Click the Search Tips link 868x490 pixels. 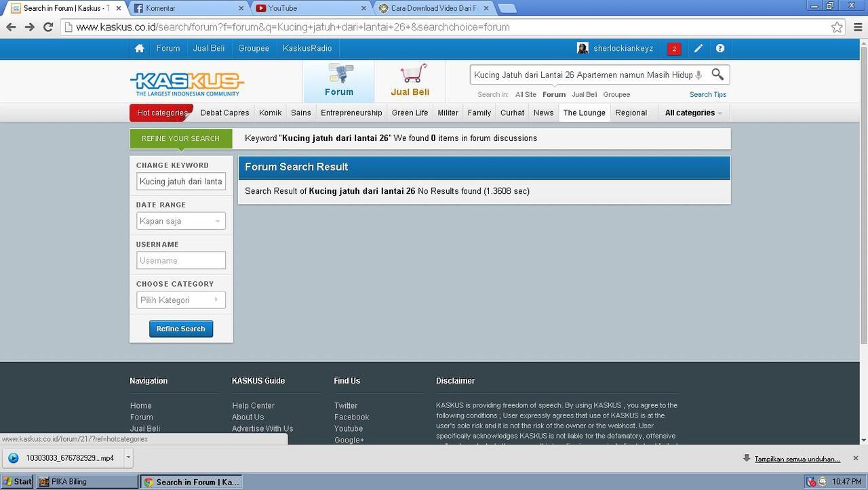click(708, 95)
